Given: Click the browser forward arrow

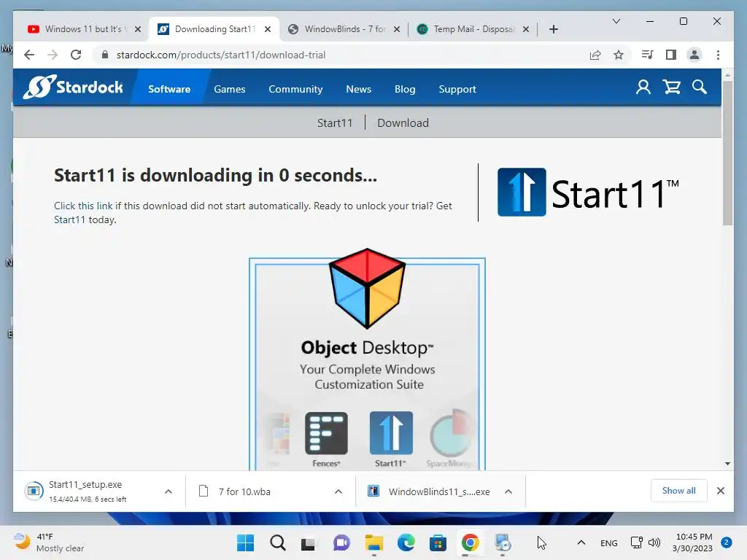Looking at the screenshot, I should coord(53,55).
